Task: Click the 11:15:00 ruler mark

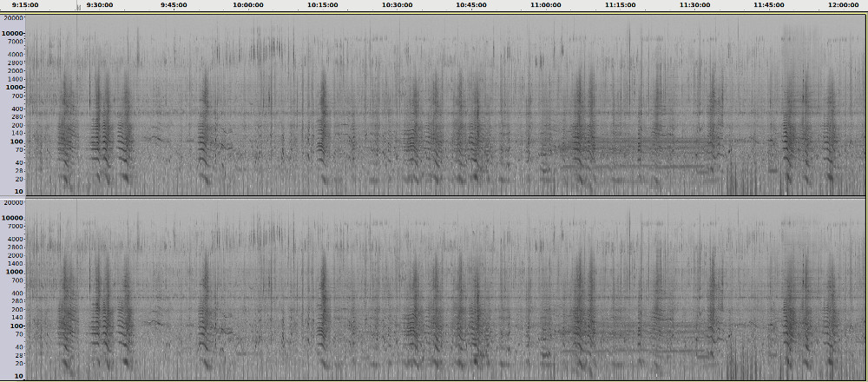Action: click(x=620, y=4)
